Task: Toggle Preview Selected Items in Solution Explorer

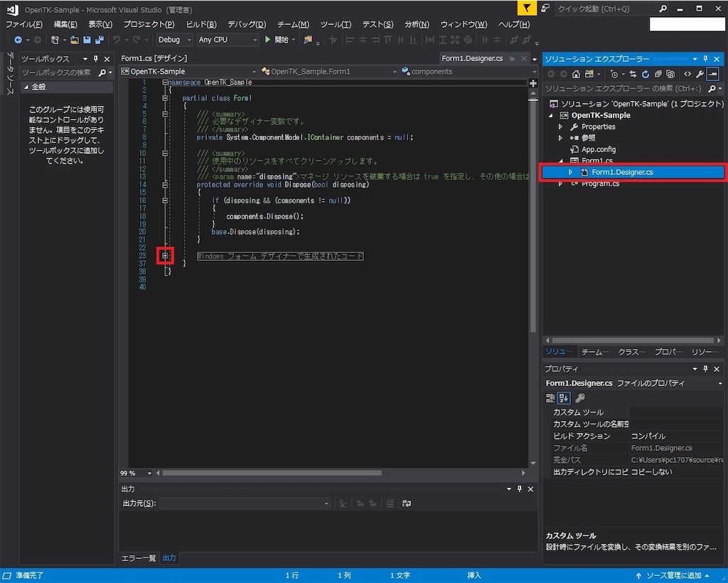Action: click(713, 74)
